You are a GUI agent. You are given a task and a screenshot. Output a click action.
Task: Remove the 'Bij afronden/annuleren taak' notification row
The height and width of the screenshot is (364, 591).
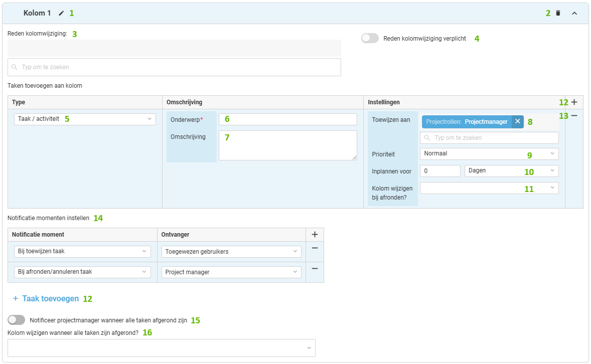coord(315,269)
